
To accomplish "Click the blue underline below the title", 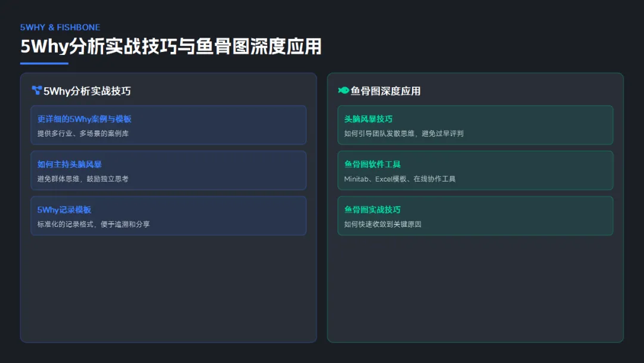I will click(x=44, y=63).
